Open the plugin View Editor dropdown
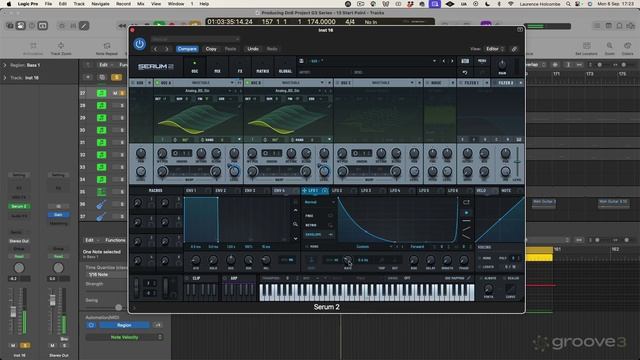The height and width of the screenshot is (360, 640). [495, 49]
